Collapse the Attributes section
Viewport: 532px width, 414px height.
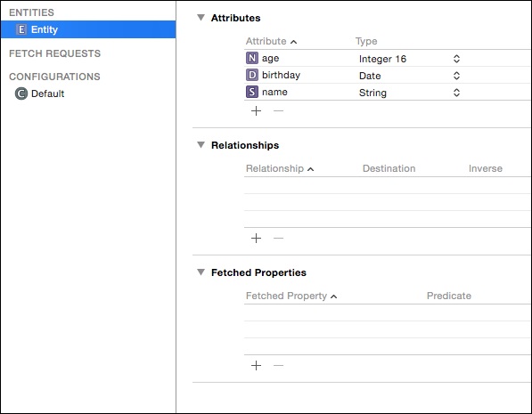pyautogui.click(x=201, y=18)
